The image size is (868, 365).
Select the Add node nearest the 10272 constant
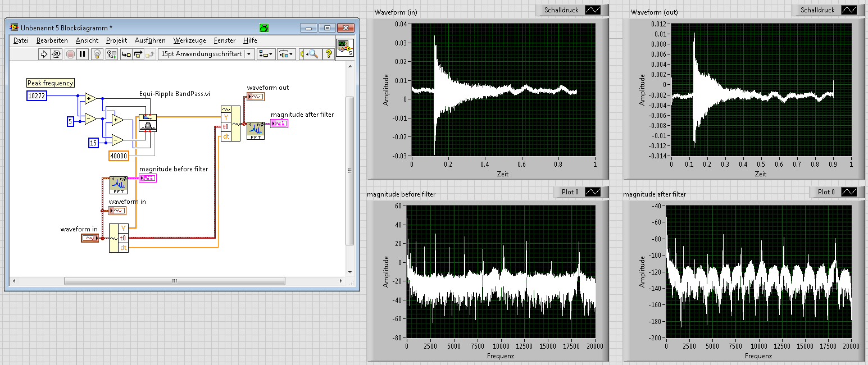tap(90, 99)
